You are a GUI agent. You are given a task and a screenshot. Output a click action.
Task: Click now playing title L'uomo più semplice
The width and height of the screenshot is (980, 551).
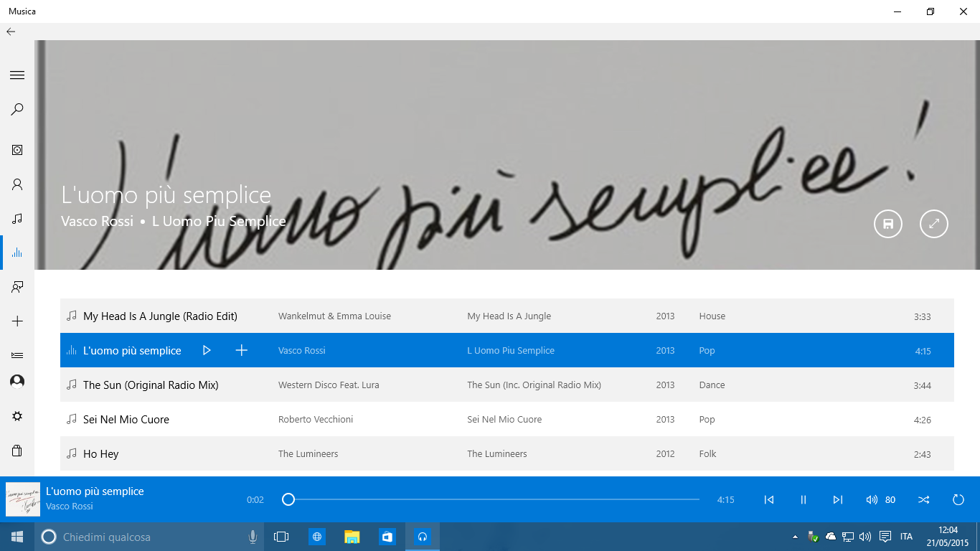coord(95,491)
